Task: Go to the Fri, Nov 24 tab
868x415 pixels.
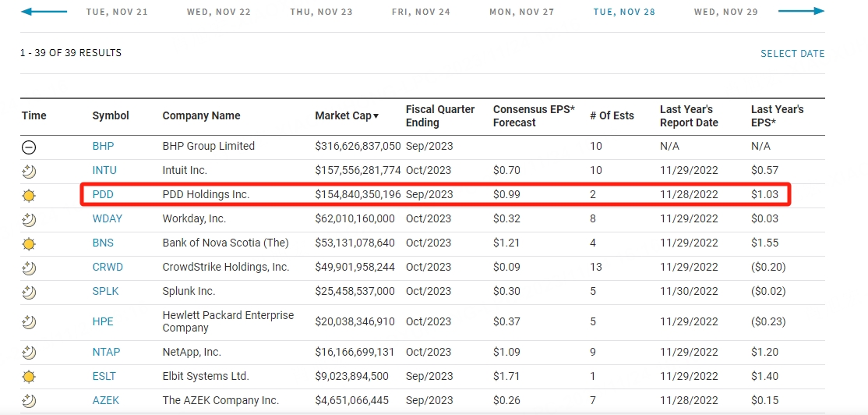Action: pos(421,12)
